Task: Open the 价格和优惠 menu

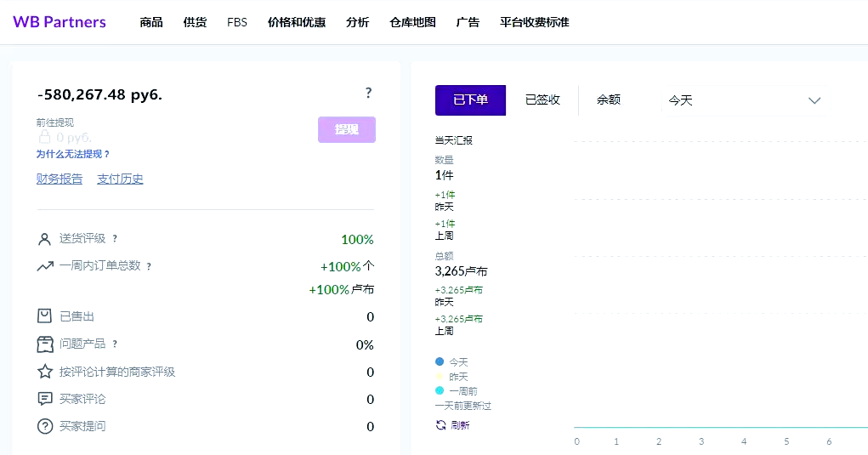Action: [297, 22]
